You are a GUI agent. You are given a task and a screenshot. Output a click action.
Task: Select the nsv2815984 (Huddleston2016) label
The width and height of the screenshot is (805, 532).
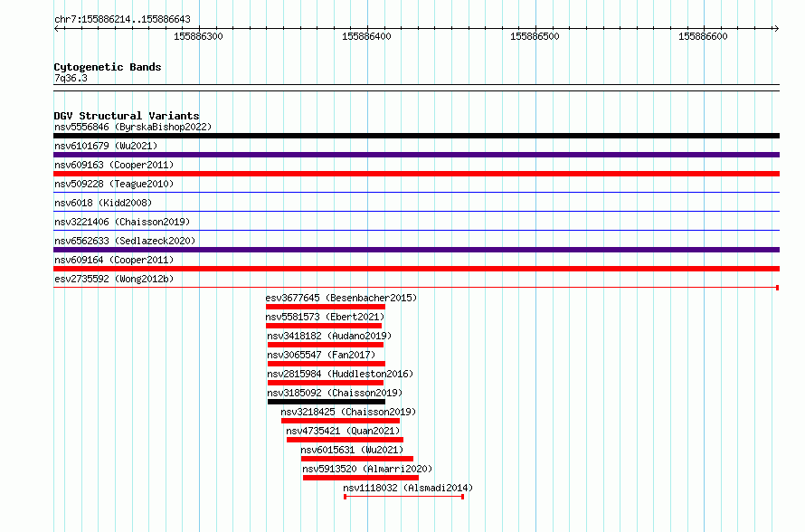340,374
